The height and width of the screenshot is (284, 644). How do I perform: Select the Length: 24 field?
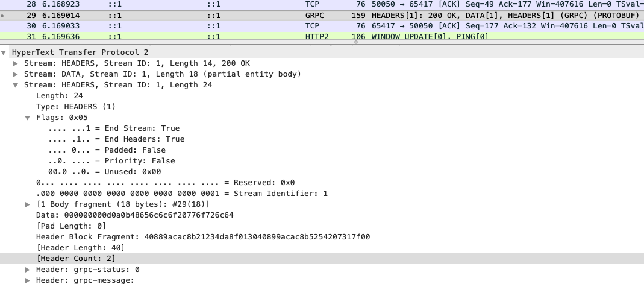click(59, 96)
